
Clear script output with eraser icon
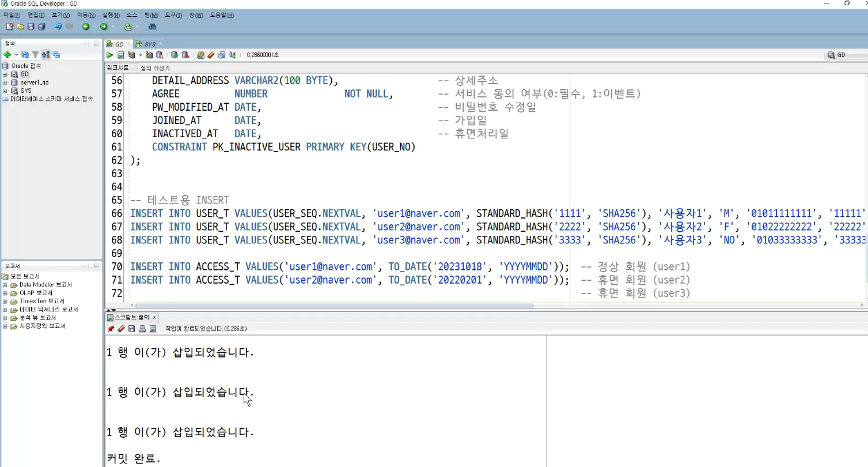click(121, 329)
